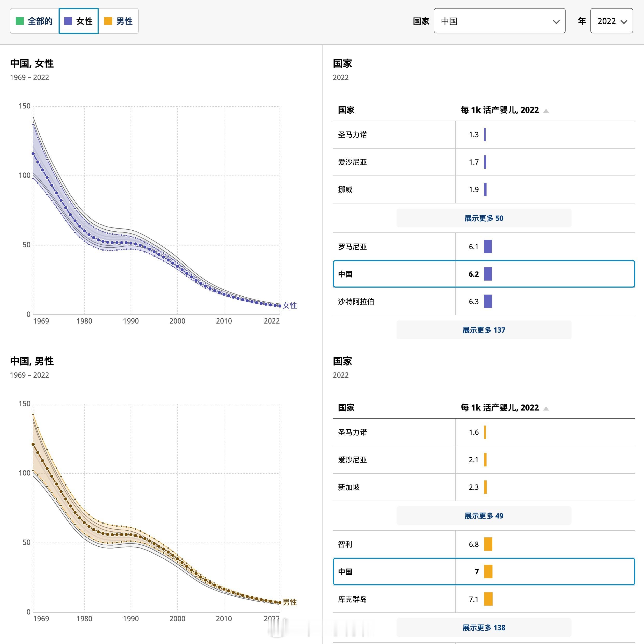Toggle the 女性 (female) filter
Image resolution: width=644 pixels, height=644 pixels.
click(79, 21)
